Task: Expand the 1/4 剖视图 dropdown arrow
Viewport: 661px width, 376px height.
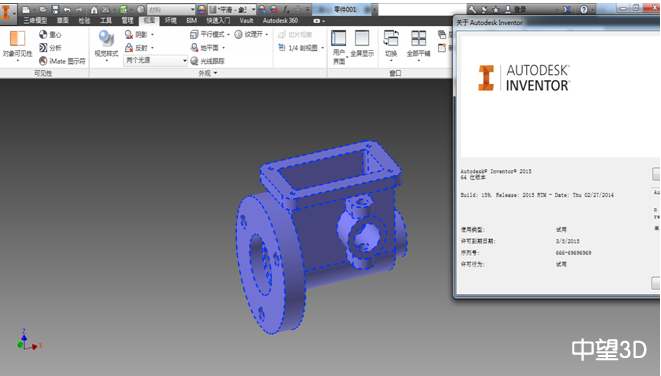Action: click(322, 48)
